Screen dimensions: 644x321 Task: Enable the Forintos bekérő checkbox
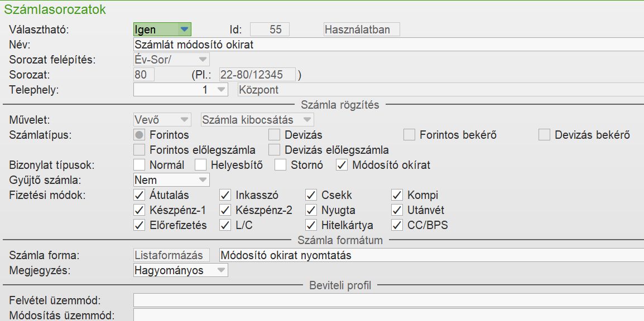[x=410, y=135]
